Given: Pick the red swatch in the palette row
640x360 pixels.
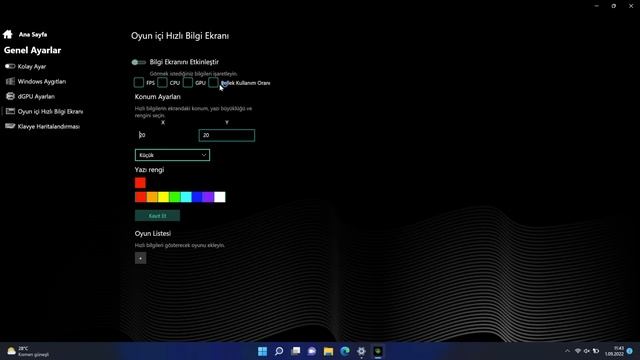Looking at the screenshot, I should point(140,197).
